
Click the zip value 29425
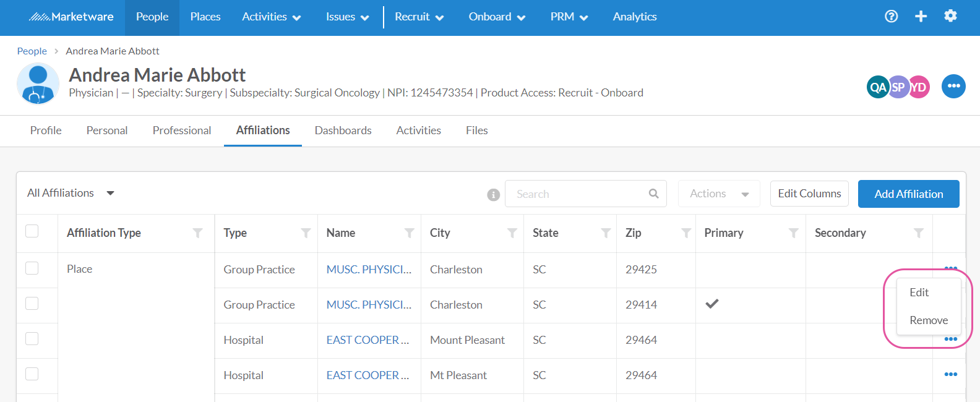pyautogui.click(x=641, y=270)
